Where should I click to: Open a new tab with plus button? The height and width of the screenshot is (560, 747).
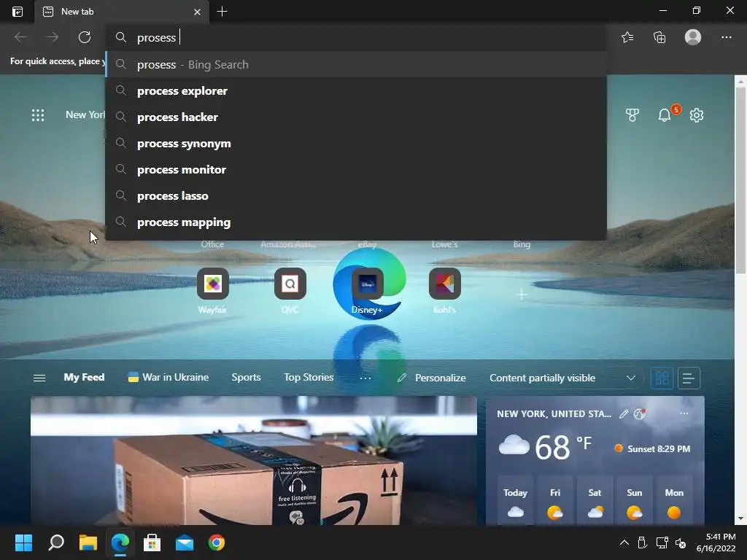(x=222, y=12)
